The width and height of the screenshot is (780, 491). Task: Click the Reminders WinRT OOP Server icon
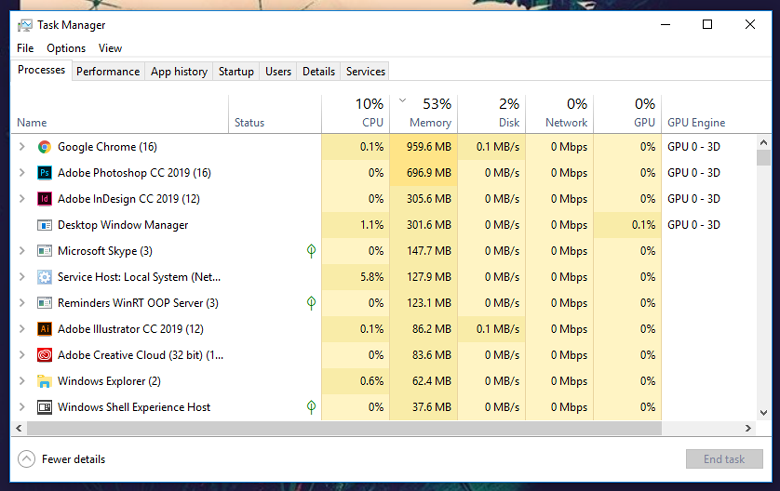[x=44, y=303]
